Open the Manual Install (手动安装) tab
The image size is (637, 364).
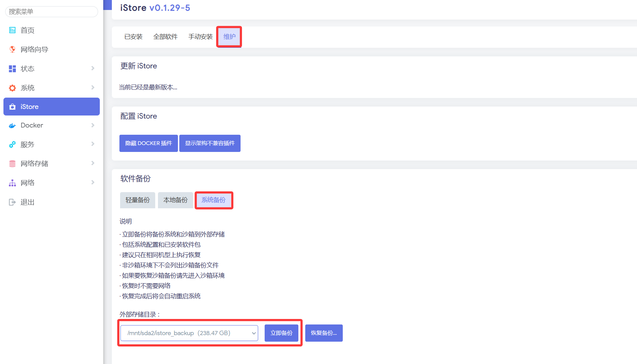point(200,37)
